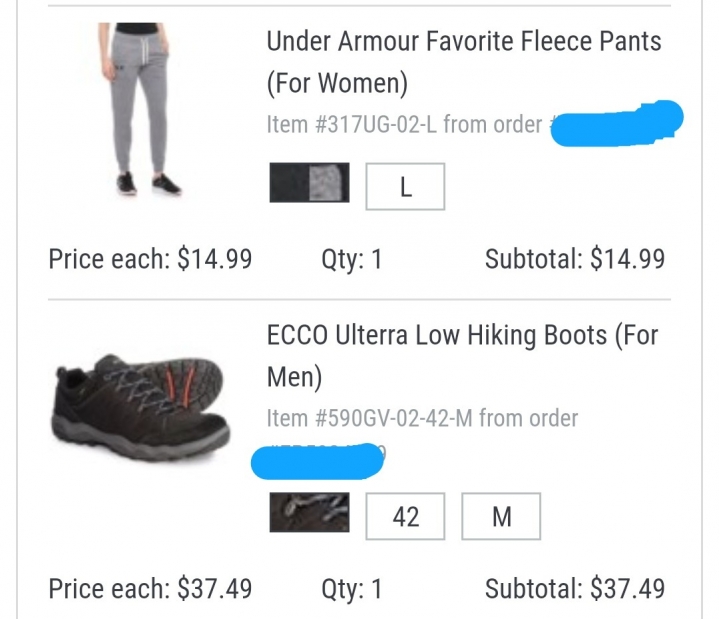Select the gray heather color swatch for pants
The width and height of the screenshot is (720, 619).
(x=309, y=182)
